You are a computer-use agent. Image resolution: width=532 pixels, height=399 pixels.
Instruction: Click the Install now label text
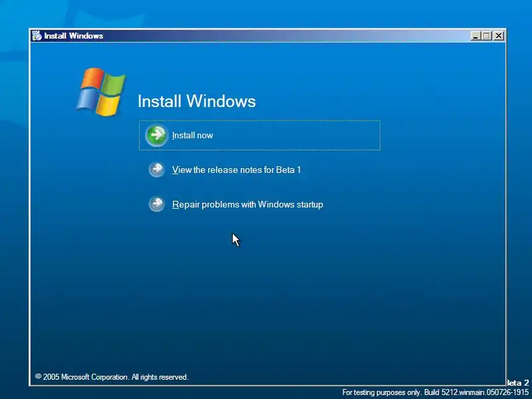[x=192, y=136]
